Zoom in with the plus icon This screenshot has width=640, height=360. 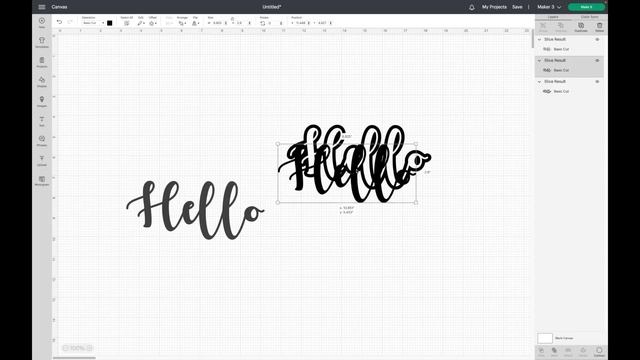coord(89,348)
